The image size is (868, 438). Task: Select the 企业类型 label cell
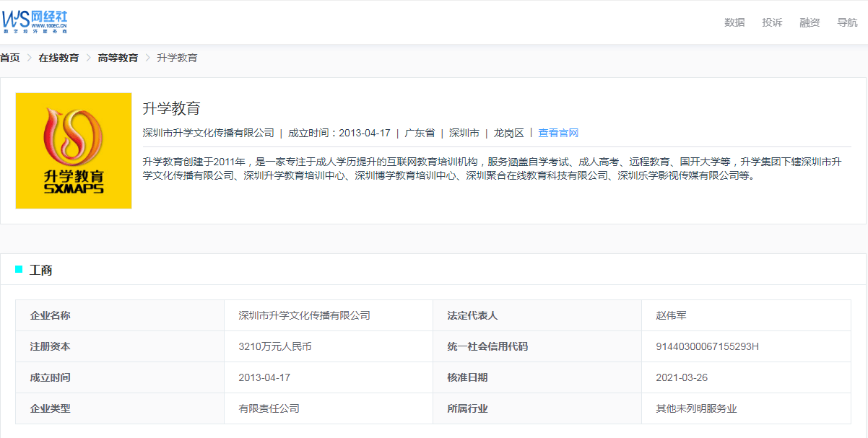click(x=120, y=408)
